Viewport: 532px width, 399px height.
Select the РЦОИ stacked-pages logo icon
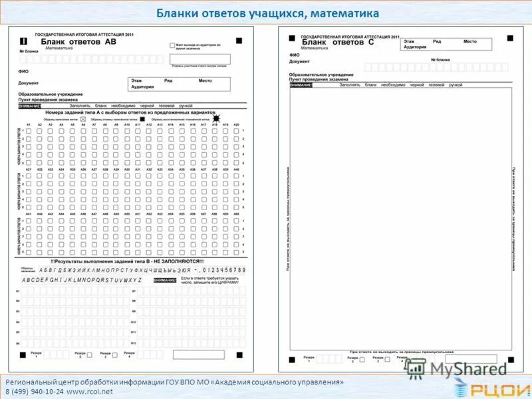point(460,388)
